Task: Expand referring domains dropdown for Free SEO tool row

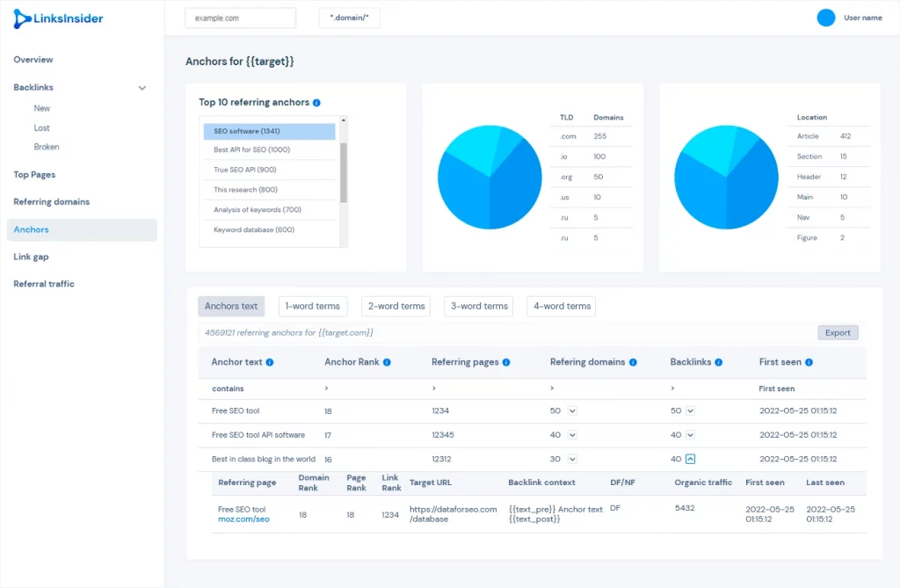Action: (x=572, y=411)
